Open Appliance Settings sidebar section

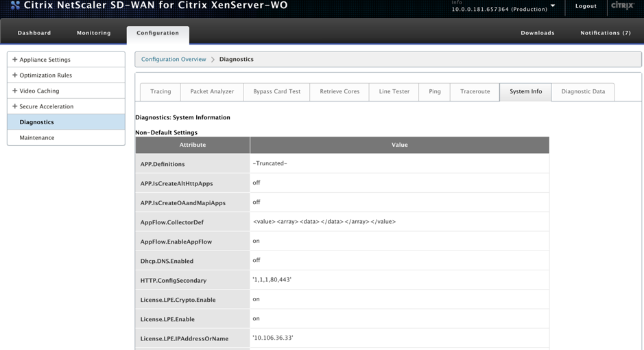[66, 60]
